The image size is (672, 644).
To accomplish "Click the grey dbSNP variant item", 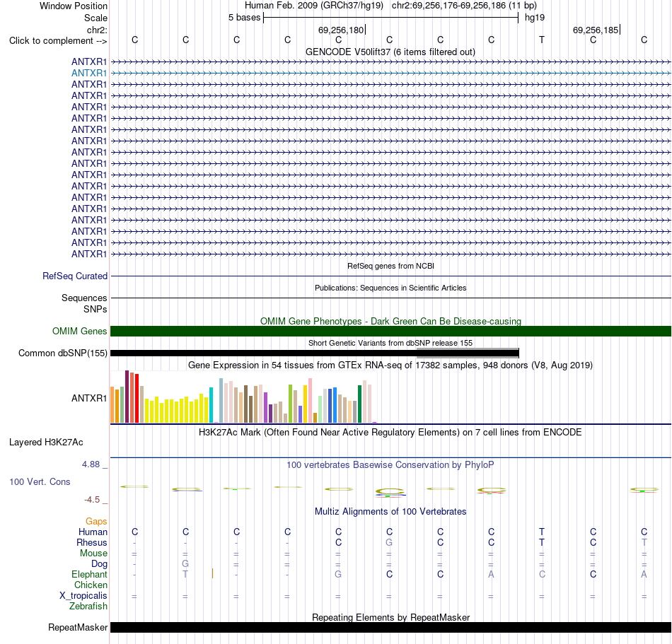I will (x=468, y=353).
